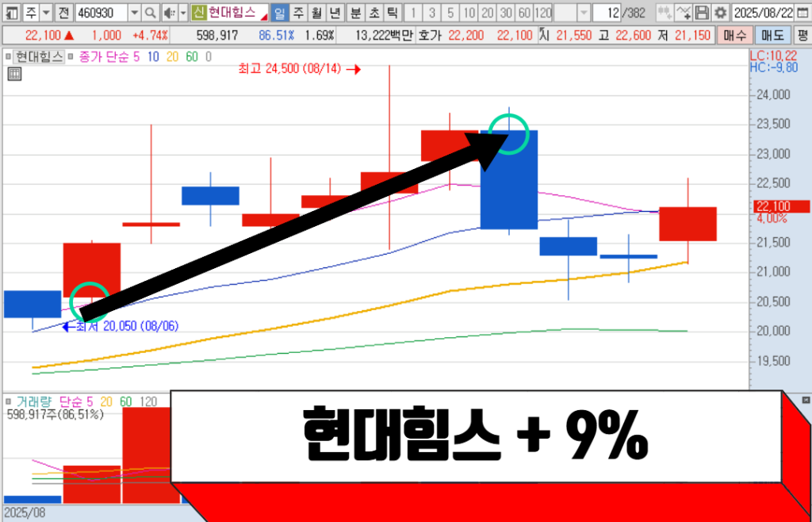Click the 전 button beside the stock code
Viewport: 812px width, 522px height.
(x=63, y=13)
